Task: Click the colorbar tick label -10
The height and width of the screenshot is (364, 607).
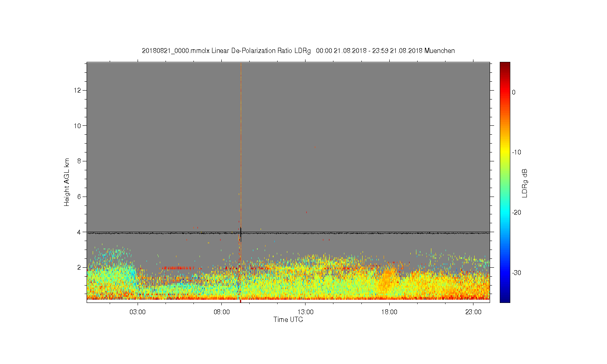Action: [516, 152]
